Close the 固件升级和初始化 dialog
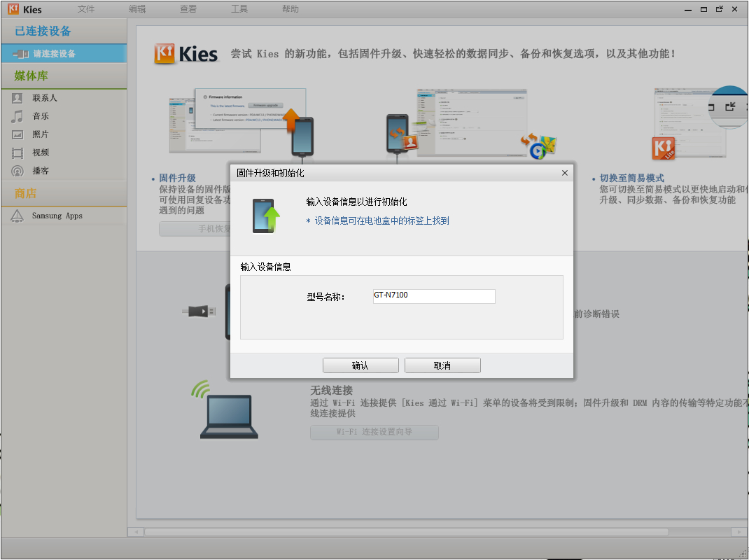749x560 pixels. [565, 173]
